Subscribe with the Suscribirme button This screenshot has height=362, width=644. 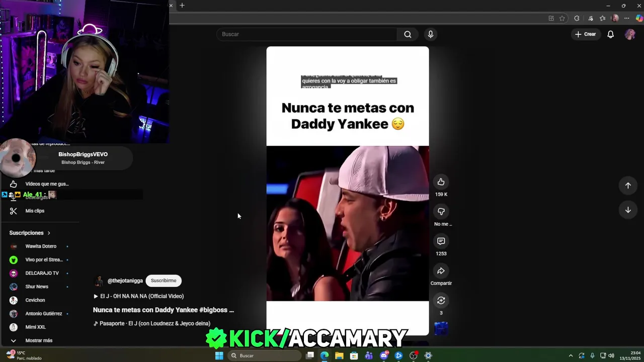point(164,281)
